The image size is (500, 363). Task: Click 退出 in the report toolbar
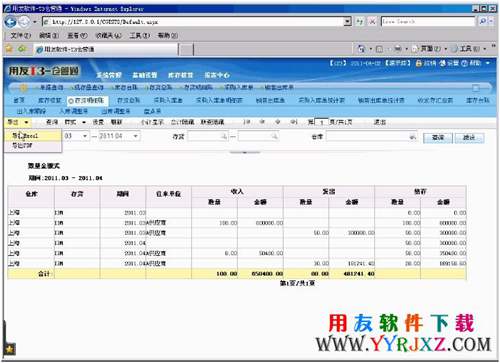pos(380,122)
